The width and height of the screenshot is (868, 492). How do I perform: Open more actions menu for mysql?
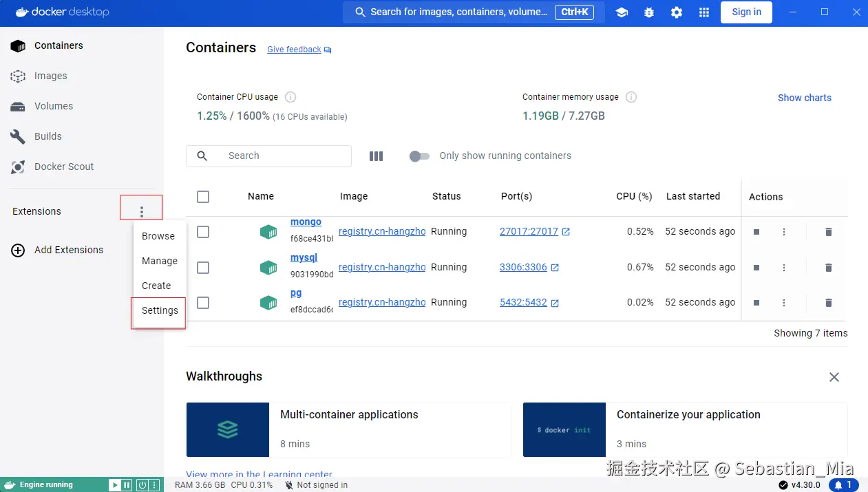pyautogui.click(x=784, y=268)
